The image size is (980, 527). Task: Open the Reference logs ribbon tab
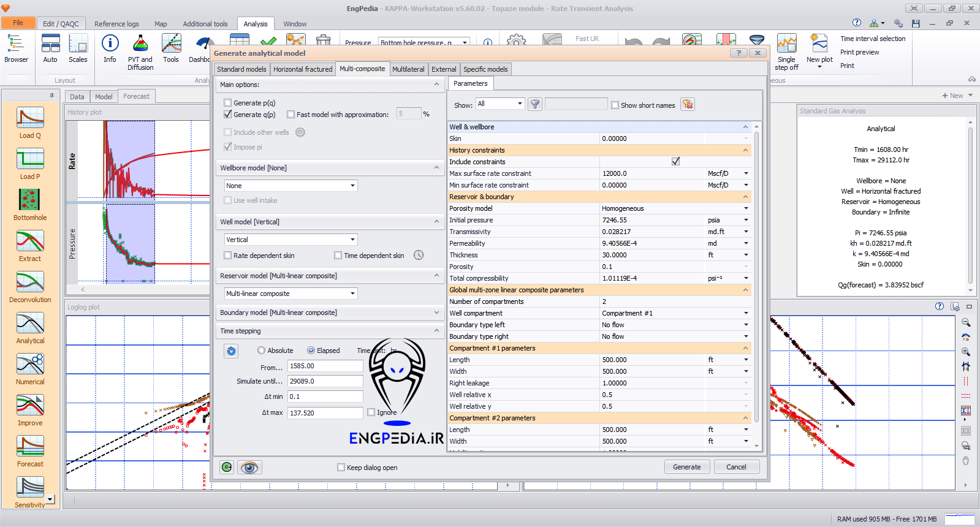[116, 24]
